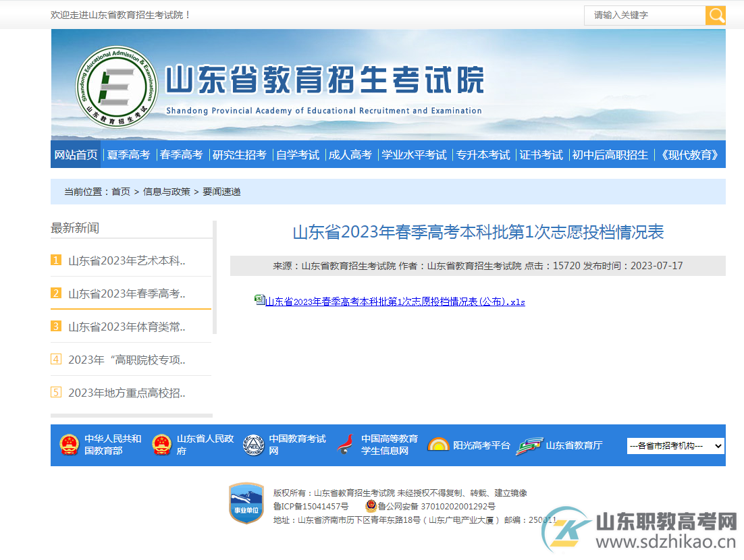Image resolution: width=744 pixels, height=560 pixels.
Task: Open the 成人高考 menu item
Action: click(x=350, y=155)
